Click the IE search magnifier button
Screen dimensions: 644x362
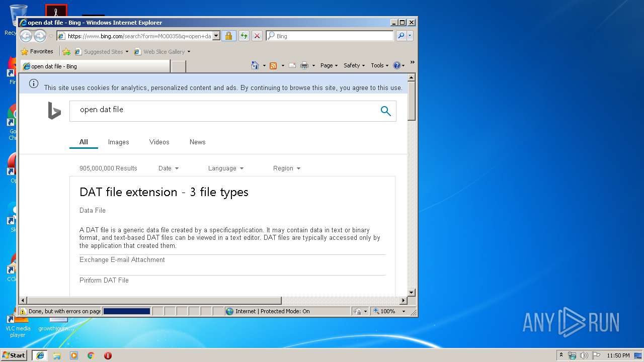click(401, 36)
